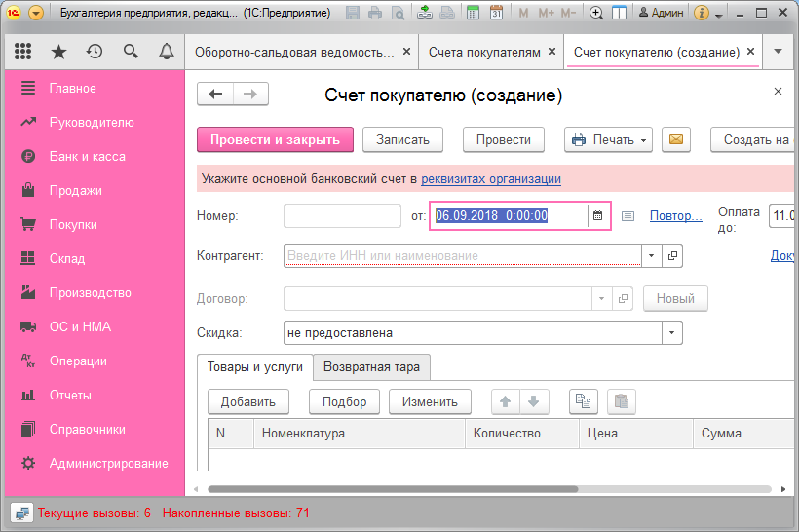Open the ОС и НМА section

95,326
